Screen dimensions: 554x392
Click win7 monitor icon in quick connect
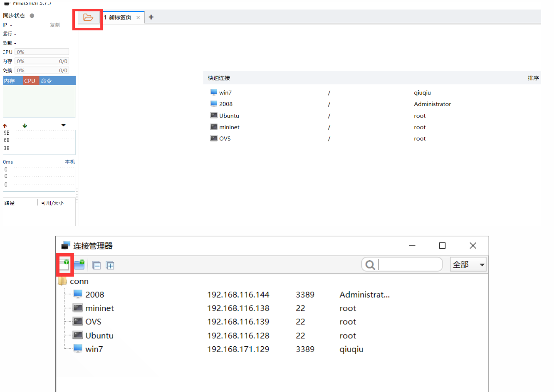pos(214,92)
